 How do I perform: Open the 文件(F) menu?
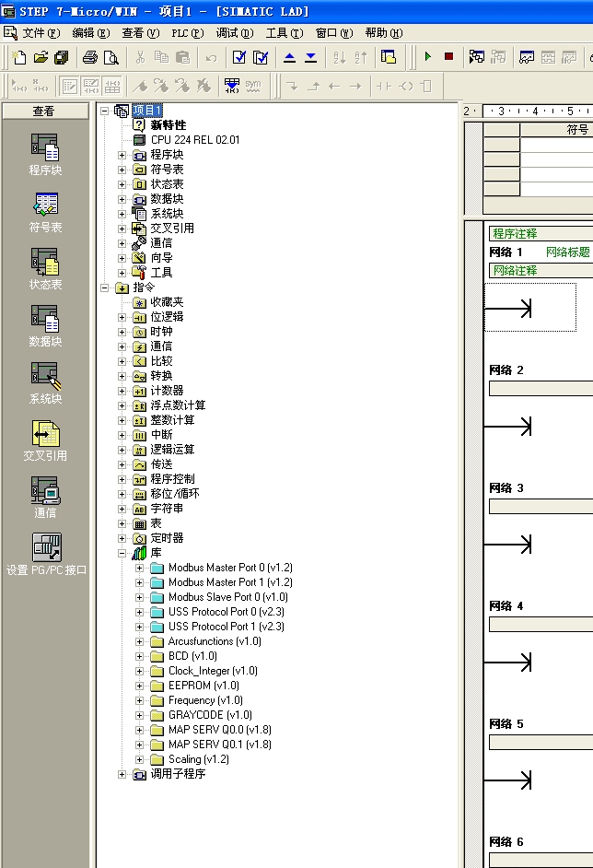pyautogui.click(x=41, y=33)
